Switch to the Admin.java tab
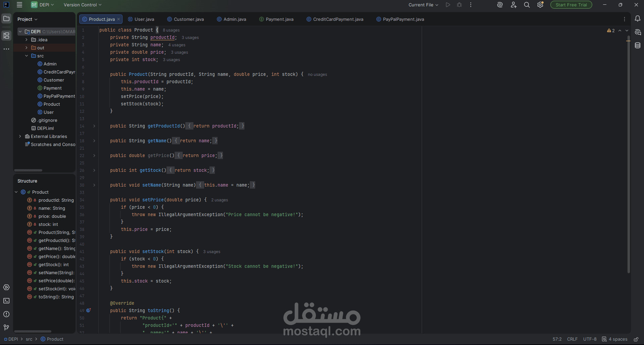644x345 pixels. (232, 19)
